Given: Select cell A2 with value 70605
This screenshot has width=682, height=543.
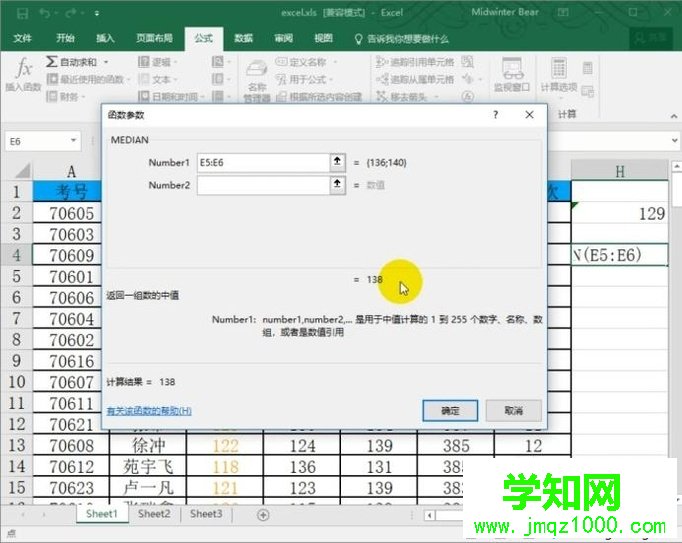Looking at the screenshot, I should coord(67,213).
